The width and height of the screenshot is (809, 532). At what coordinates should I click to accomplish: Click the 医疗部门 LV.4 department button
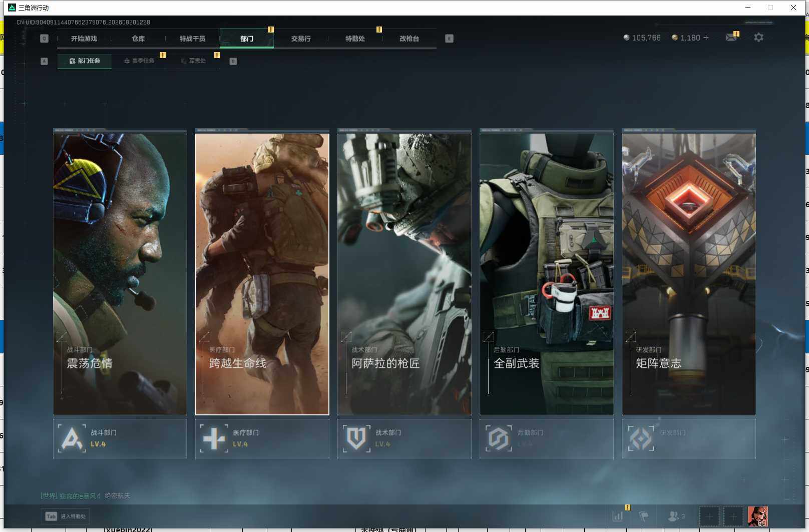tap(262, 438)
